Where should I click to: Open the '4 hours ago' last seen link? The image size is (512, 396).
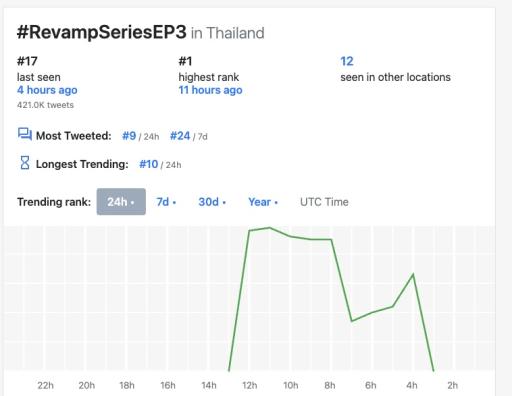47,90
